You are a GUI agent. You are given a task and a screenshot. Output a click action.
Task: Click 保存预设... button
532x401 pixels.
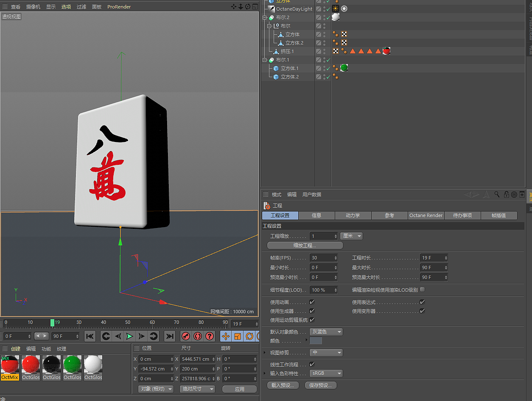pos(321,385)
